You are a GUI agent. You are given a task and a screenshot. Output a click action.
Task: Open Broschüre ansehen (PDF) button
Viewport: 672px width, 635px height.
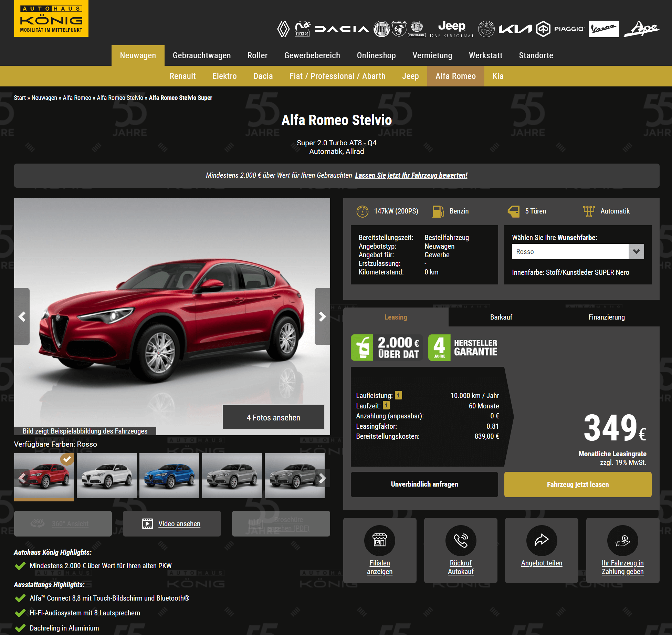(x=281, y=524)
